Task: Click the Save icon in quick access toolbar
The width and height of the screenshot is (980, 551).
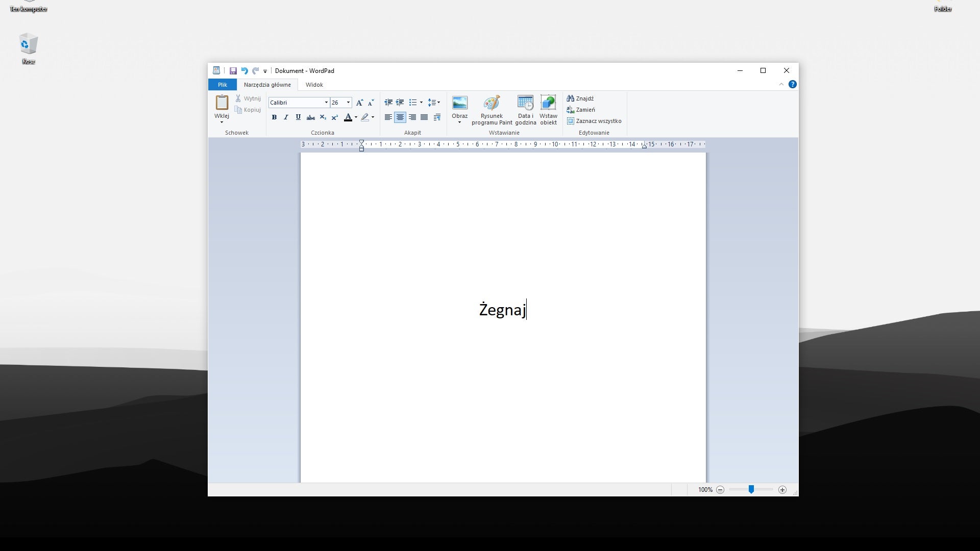Action: [233, 71]
